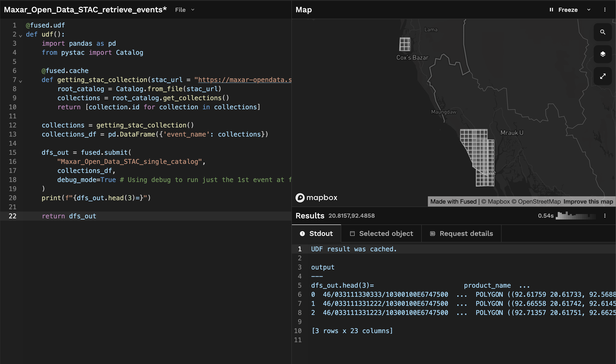Click the debug_mode=True code on line 18
The height and width of the screenshot is (364, 616).
[86, 180]
